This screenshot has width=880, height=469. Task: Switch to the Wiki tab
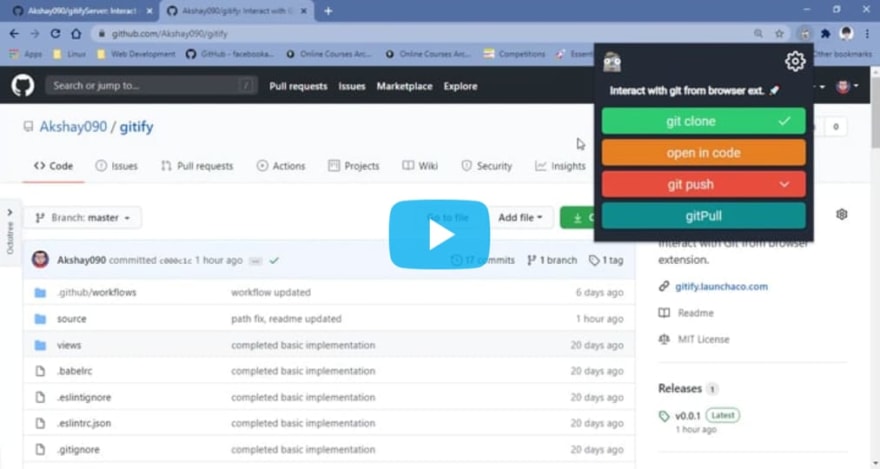click(420, 166)
